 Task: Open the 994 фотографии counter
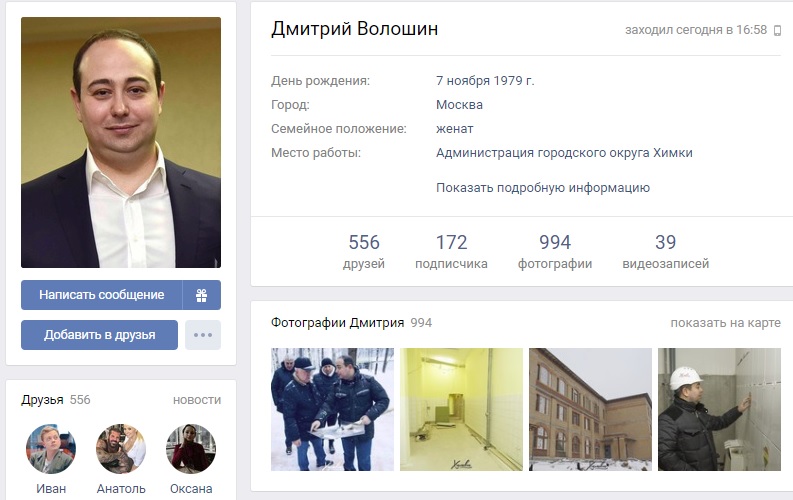click(555, 252)
